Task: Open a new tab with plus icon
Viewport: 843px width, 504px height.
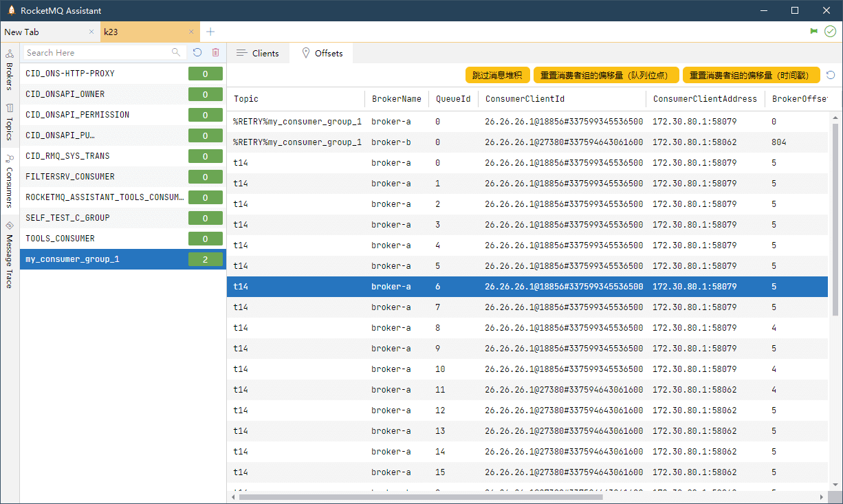Action: (210, 32)
